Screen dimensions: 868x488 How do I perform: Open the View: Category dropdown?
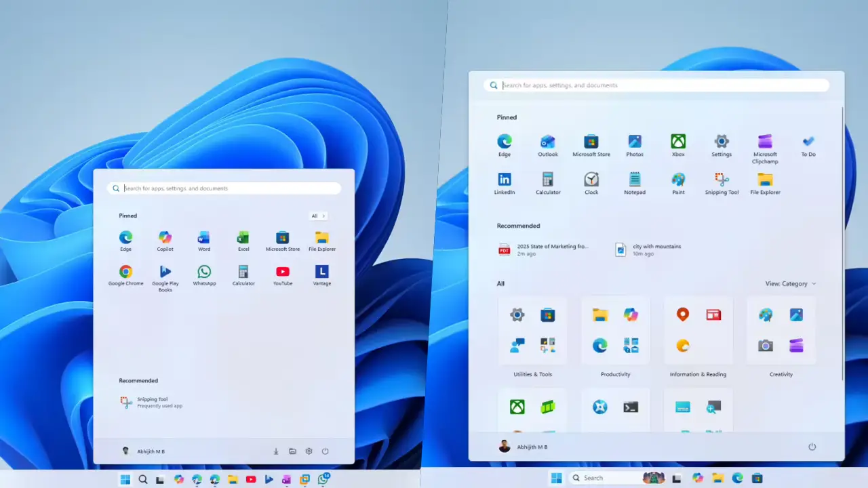790,284
